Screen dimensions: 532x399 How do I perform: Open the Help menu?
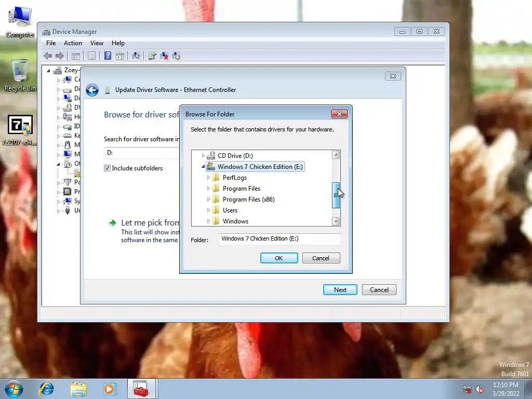(118, 43)
